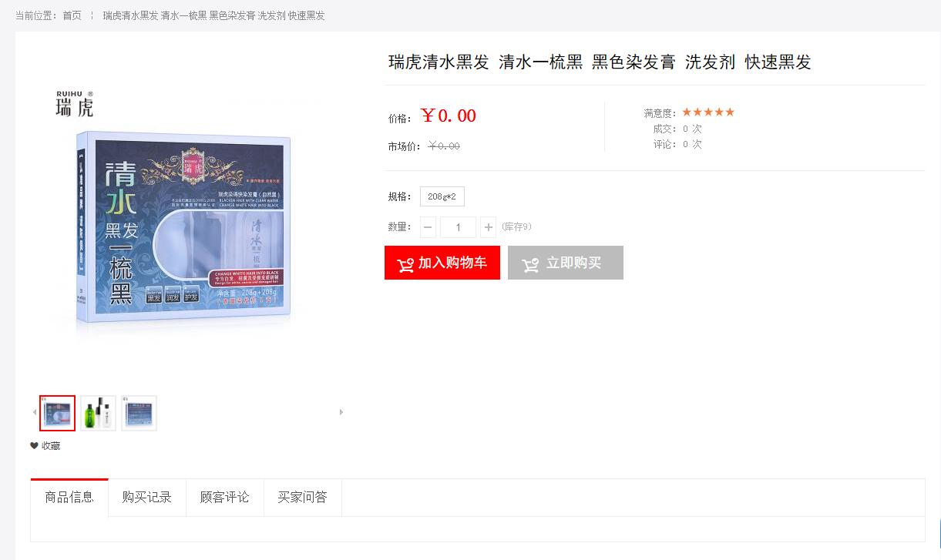941x560 pixels.
Task: Click the 立即购买 button text
Action: click(x=573, y=263)
